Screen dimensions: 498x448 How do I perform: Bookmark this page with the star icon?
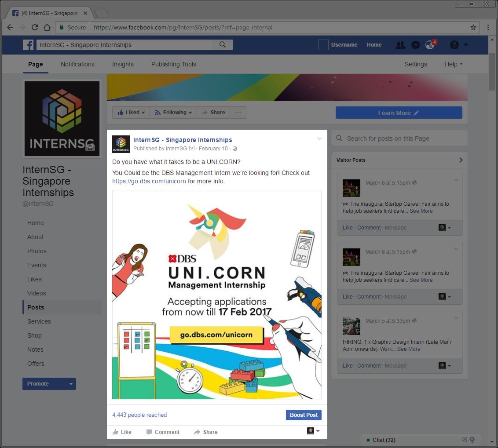point(473,27)
